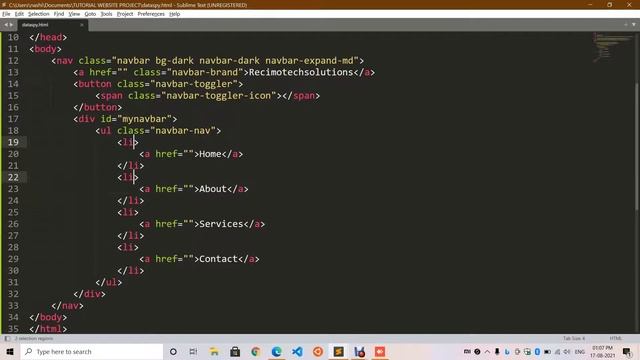Change the HTML syntax in status bar

click(616, 338)
